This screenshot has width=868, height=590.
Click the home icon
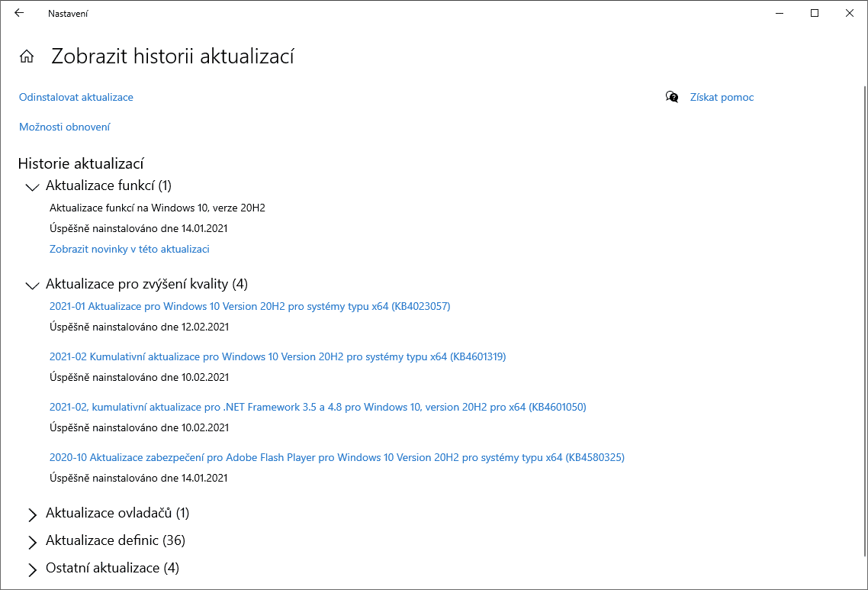27,56
